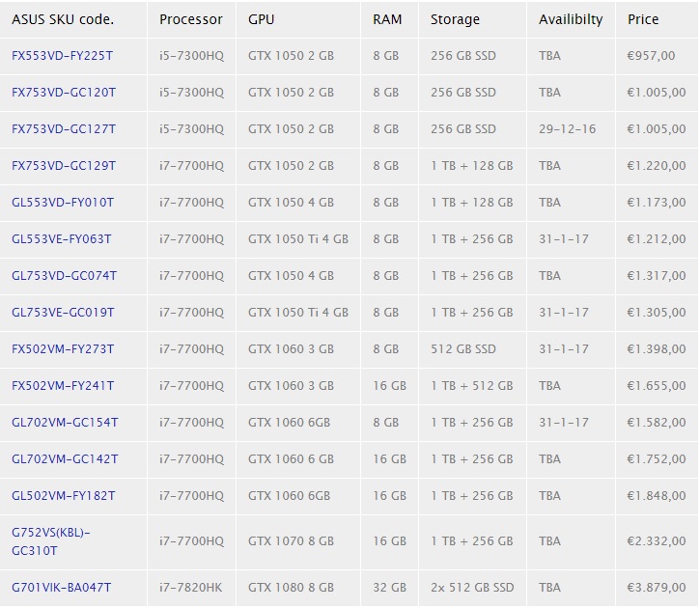Click the FX753VD-GC120T laptop link
This screenshot has height=608, width=700.
point(64,93)
